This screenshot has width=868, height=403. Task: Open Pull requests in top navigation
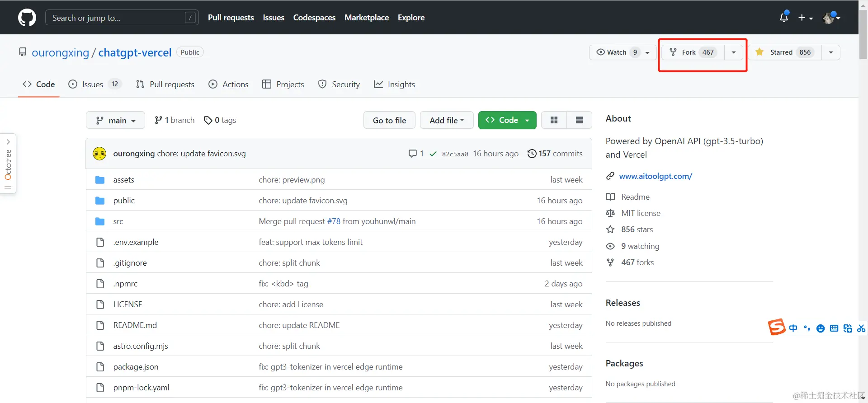(x=231, y=18)
